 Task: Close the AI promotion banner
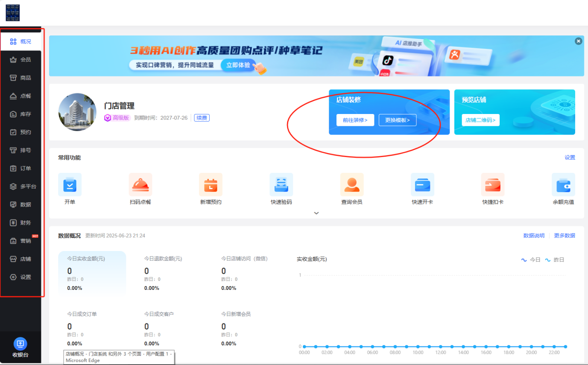[578, 41]
